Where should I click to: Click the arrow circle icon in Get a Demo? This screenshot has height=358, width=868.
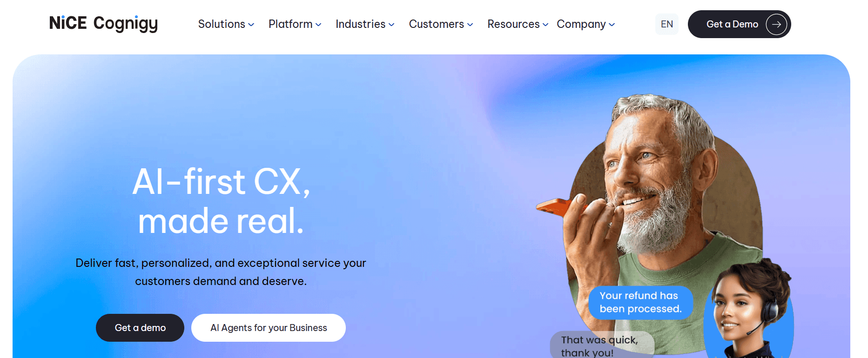(x=776, y=24)
